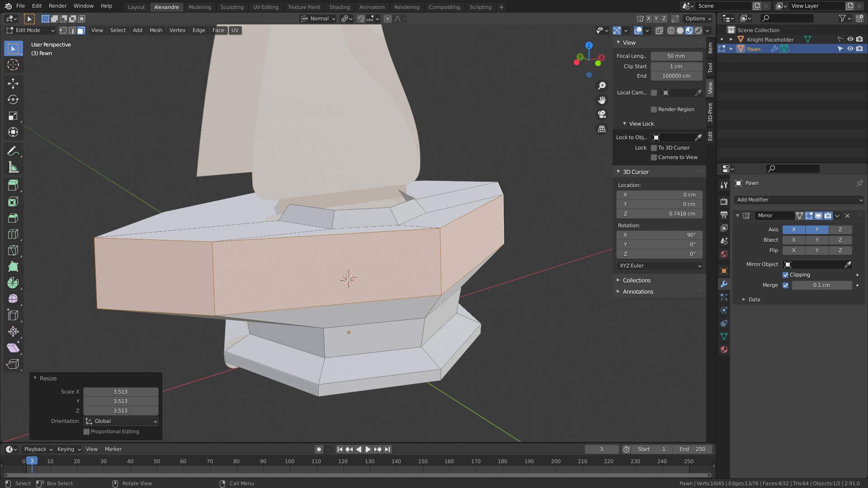This screenshot has height=488, width=868.
Task: Activate the Measure tool
Action: pyautogui.click(x=13, y=167)
